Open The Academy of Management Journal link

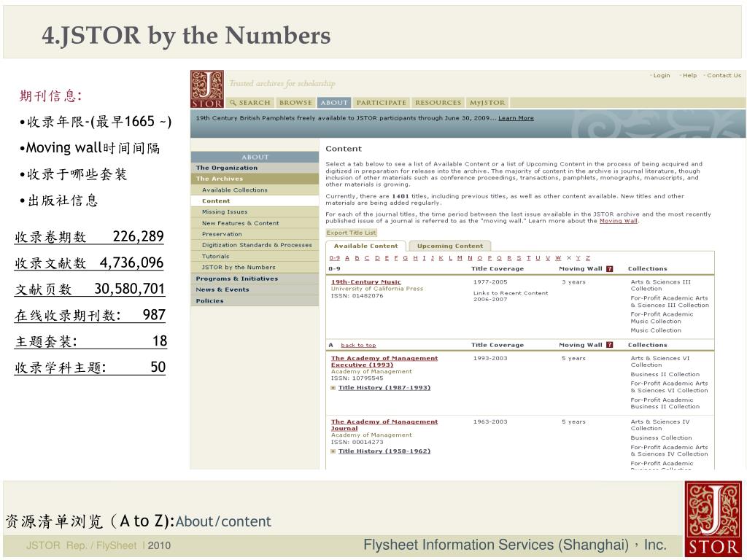tap(384, 425)
